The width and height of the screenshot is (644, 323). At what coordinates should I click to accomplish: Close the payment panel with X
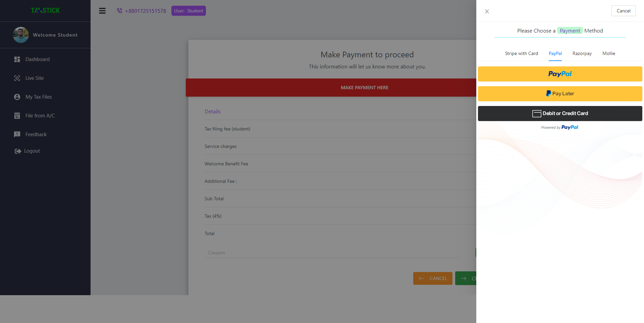[487, 11]
